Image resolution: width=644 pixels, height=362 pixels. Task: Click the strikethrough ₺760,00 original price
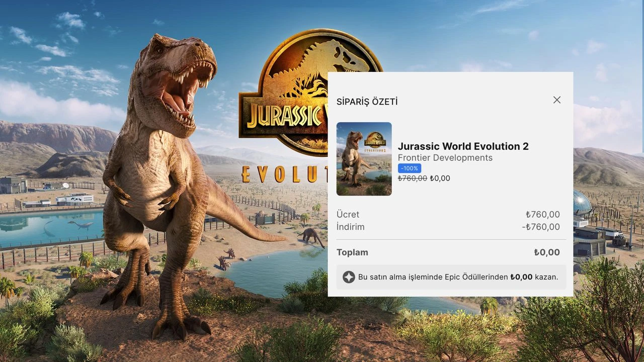(x=412, y=178)
